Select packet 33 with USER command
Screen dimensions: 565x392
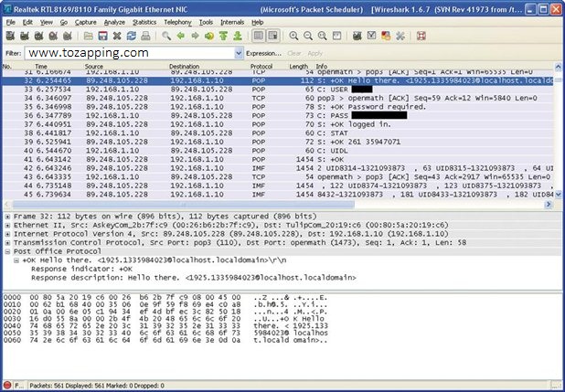click(x=278, y=89)
